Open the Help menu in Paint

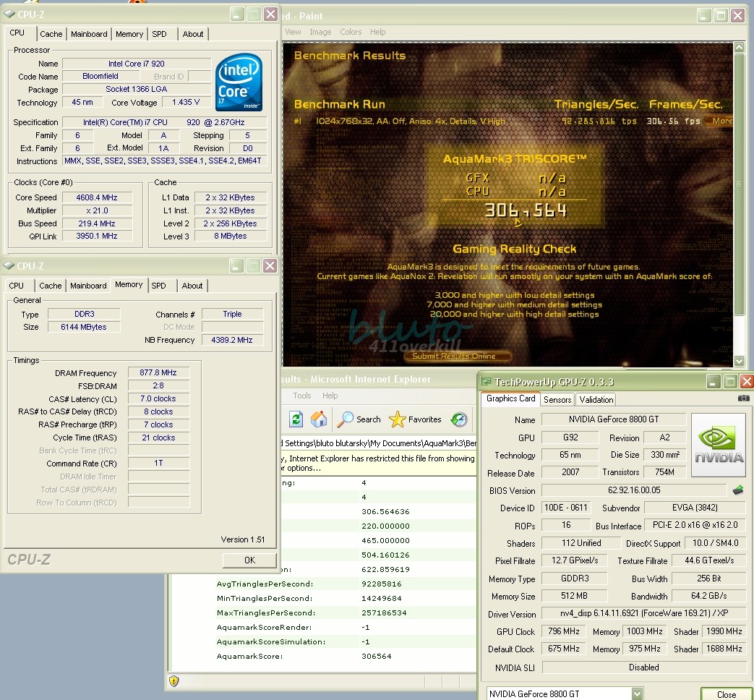coord(377,32)
